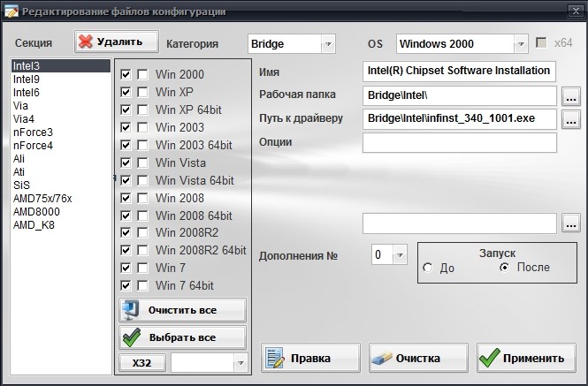
Task: Select AMD8000 in section list
Action: [x=61, y=212]
